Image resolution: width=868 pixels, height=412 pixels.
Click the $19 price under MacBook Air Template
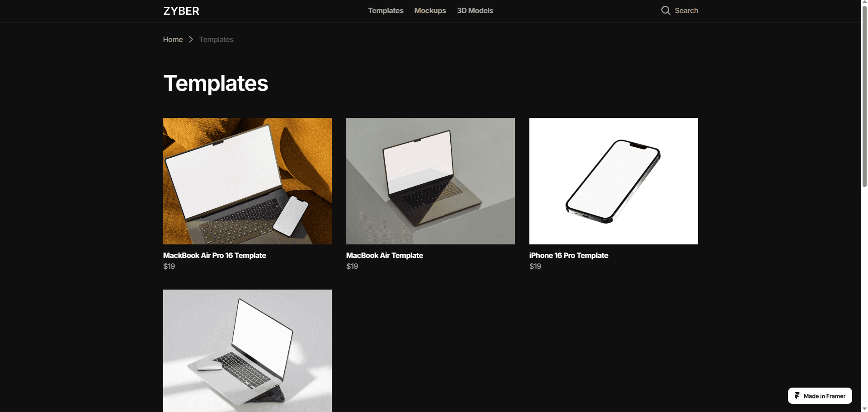352,266
